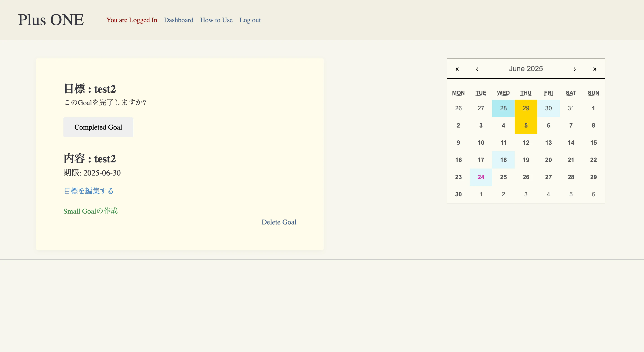
Task: Select June 14 in the calendar
Action: 571,142
